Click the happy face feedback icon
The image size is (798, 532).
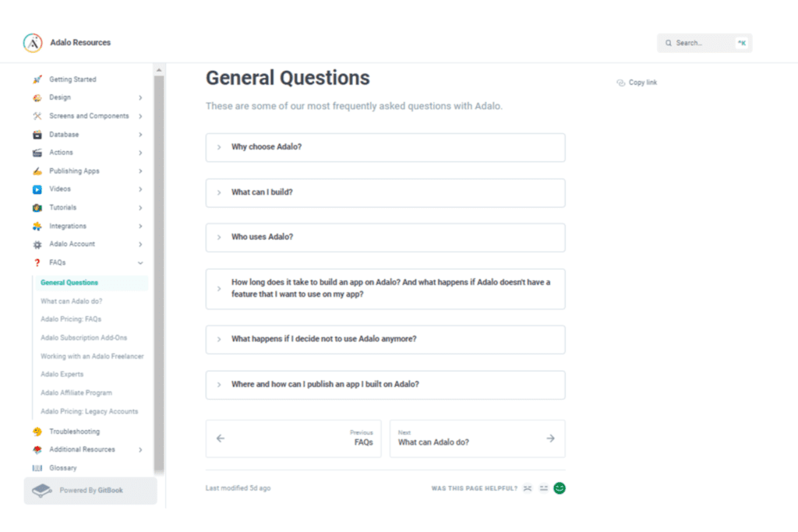(x=560, y=488)
